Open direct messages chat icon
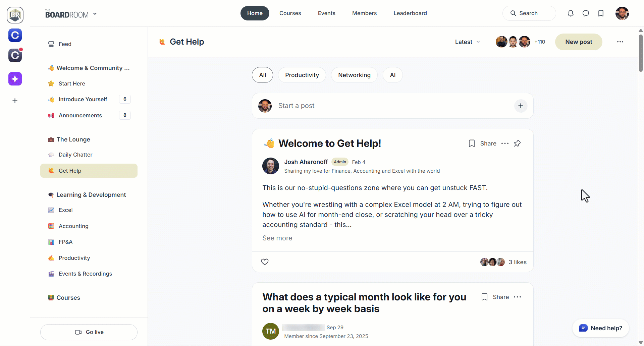The width and height of the screenshot is (644, 346). click(x=586, y=13)
